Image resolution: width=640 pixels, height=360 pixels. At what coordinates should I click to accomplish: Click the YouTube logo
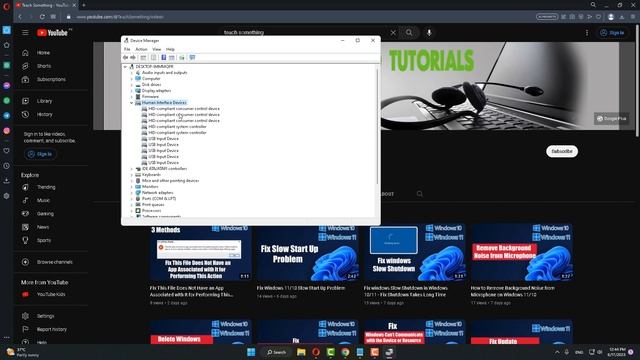pyautogui.click(x=52, y=33)
